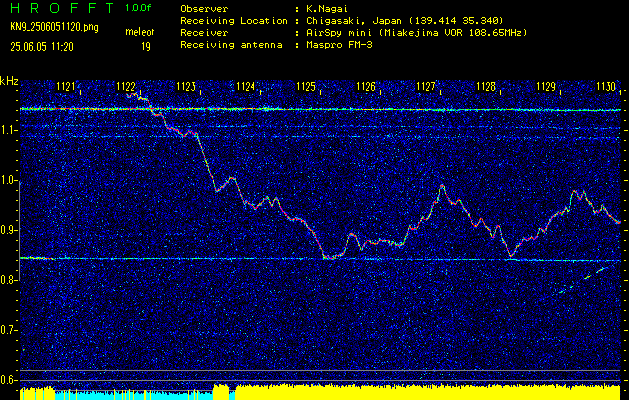Viewport: 629px width, 400px height.
Task: Click the 1123 time marker
Action: point(186,86)
